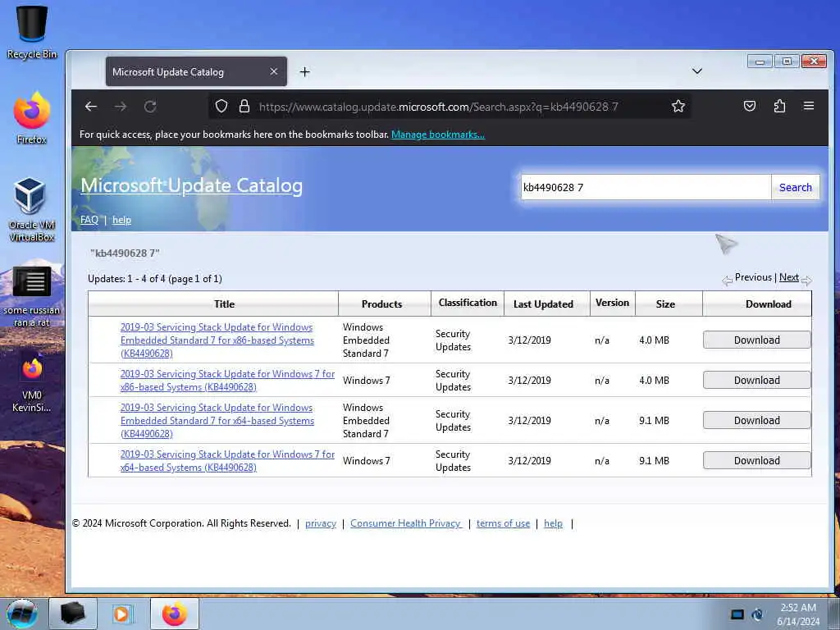840x630 pixels.
Task: Open Save to Pocket icon
Action: click(750, 106)
